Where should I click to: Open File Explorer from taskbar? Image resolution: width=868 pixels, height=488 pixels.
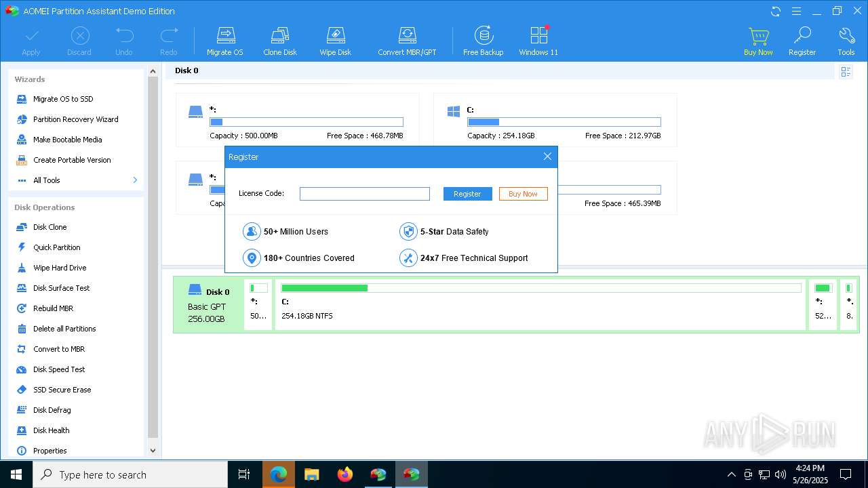click(x=312, y=474)
